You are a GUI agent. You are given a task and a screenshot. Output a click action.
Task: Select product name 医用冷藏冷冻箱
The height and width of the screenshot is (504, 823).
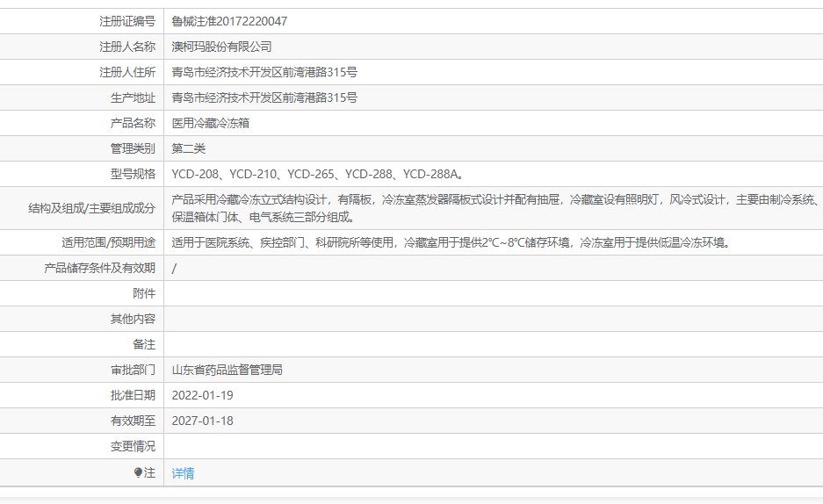(x=211, y=123)
